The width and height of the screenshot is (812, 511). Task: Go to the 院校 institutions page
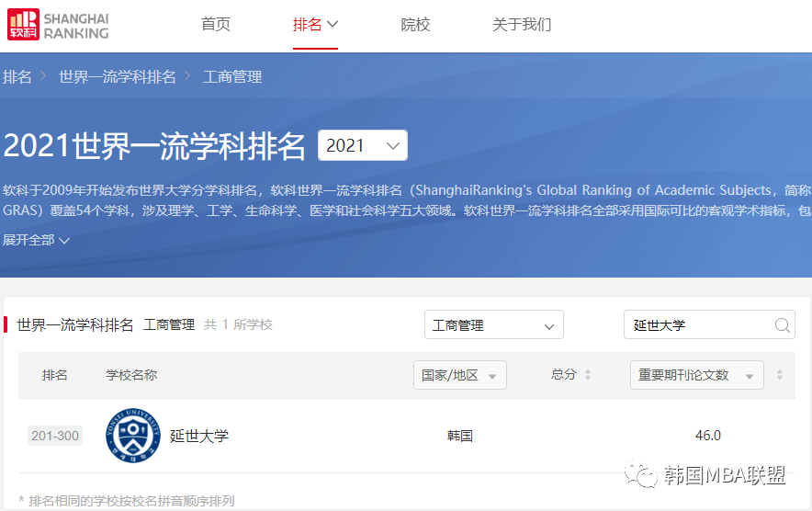[x=415, y=25]
